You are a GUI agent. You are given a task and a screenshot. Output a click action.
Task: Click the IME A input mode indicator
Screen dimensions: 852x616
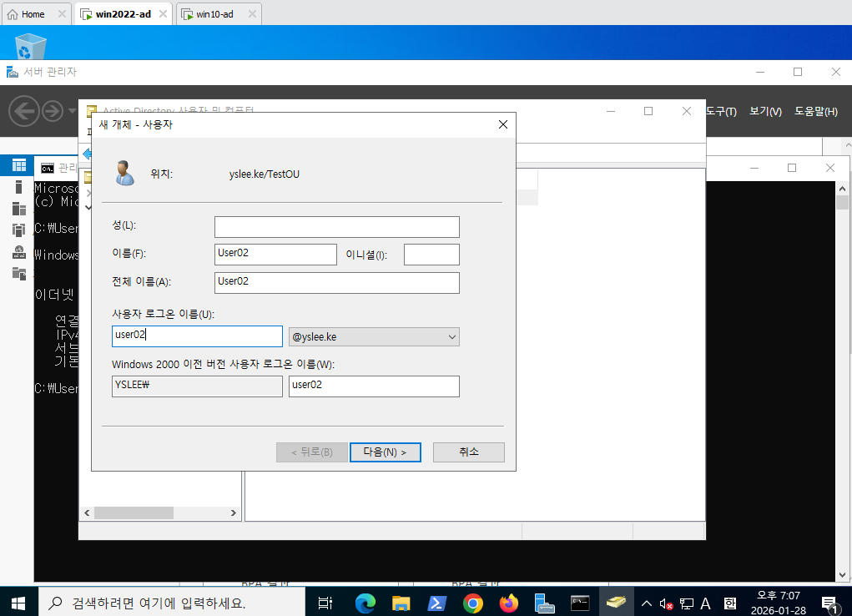[x=705, y=603]
